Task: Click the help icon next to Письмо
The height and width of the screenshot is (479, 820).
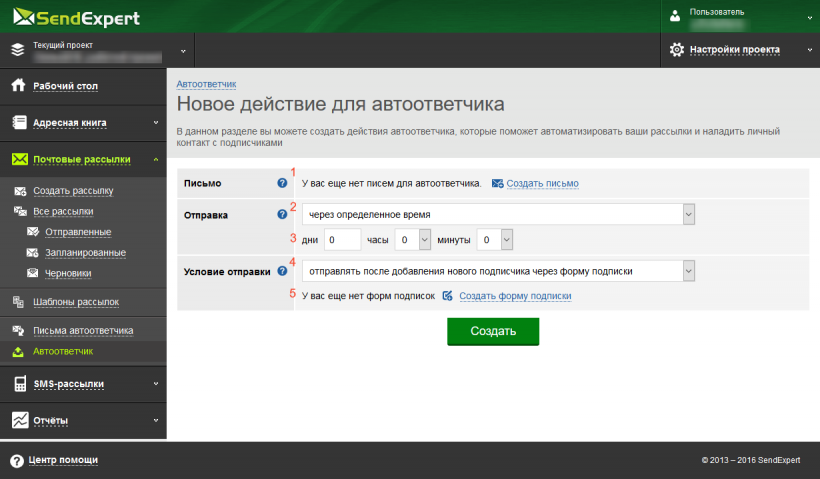Action: [282, 183]
